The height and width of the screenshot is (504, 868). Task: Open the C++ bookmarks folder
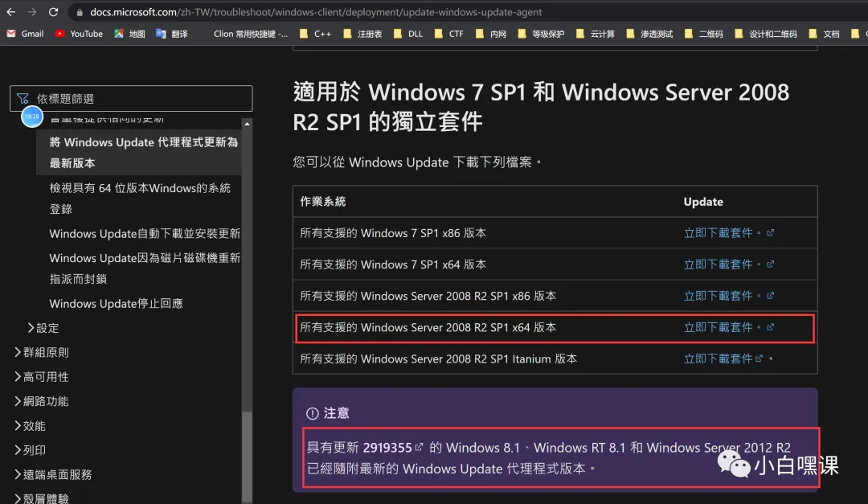pyautogui.click(x=313, y=34)
